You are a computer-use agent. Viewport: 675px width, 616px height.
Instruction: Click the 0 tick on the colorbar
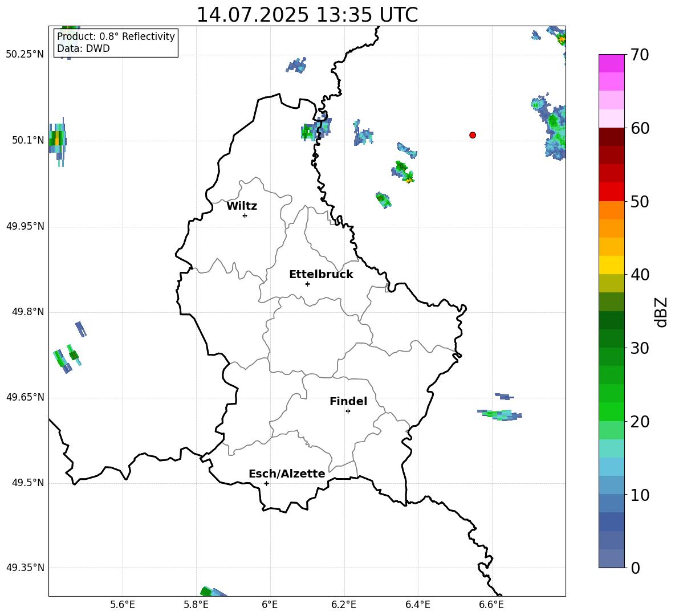point(635,568)
